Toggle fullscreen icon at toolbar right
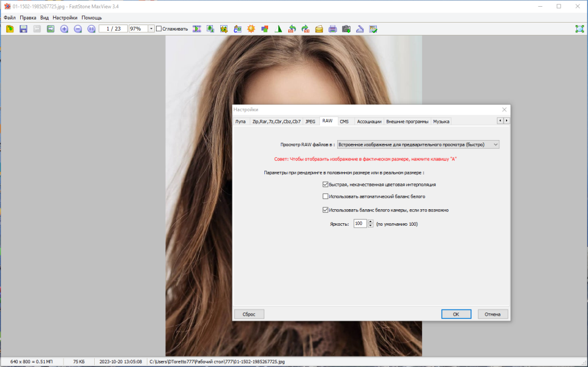This screenshot has width=588, height=367. 580,29
